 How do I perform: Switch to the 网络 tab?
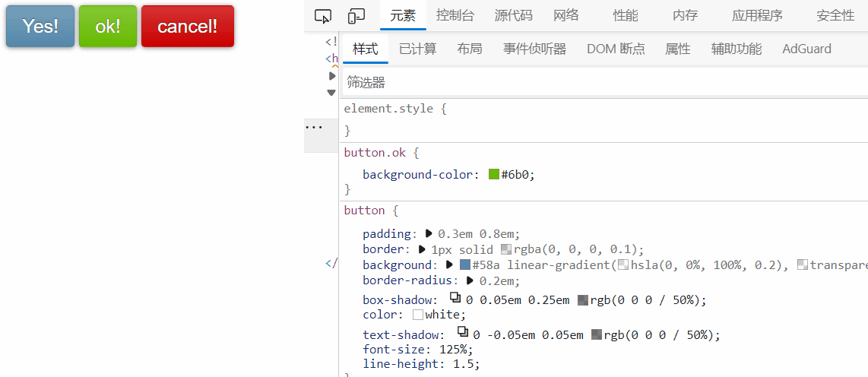point(566,15)
